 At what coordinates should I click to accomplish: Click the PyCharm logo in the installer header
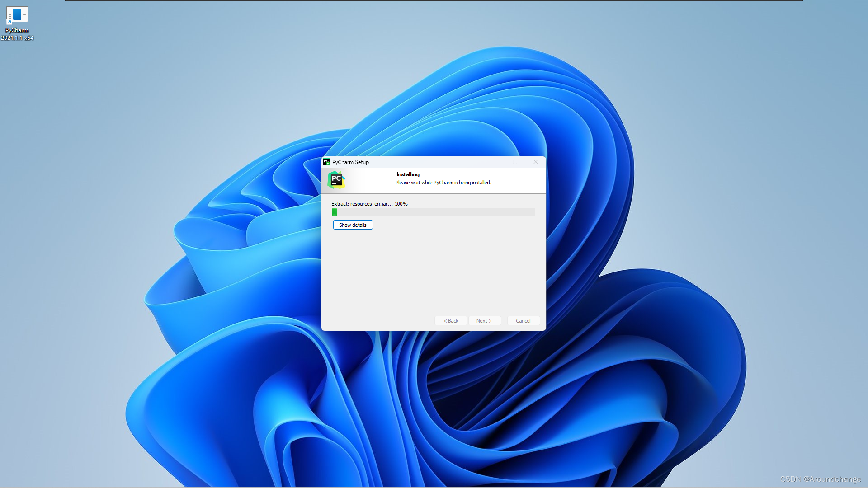(x=336, y=180)
